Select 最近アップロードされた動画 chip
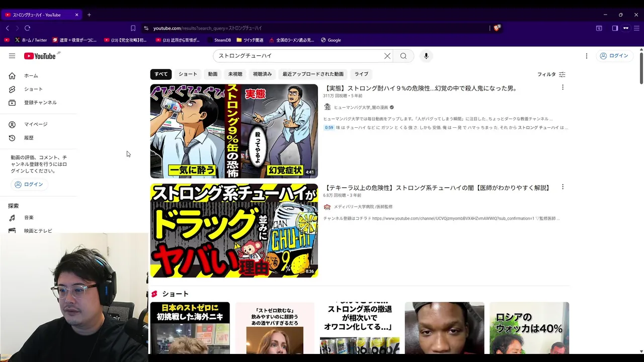644x362 pixels. [313, 74]
